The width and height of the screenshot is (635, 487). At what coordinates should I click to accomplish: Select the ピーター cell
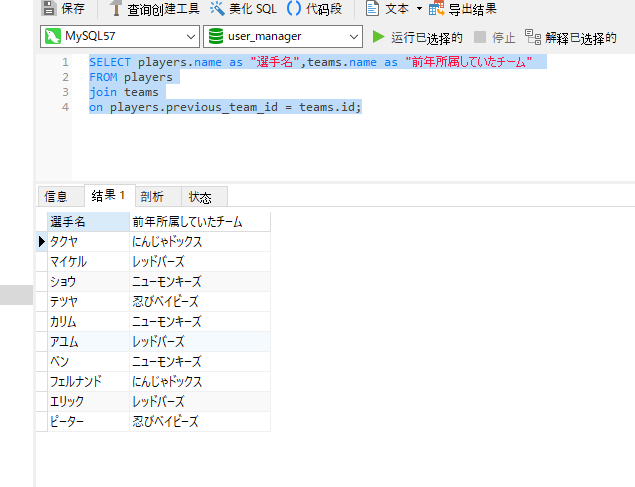[88, 421]
